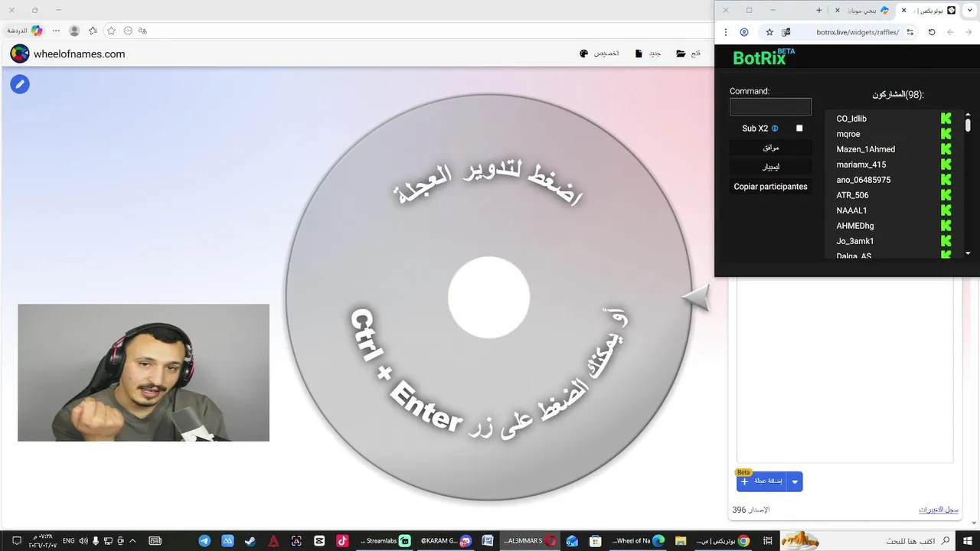The image size is (980, 551).
Task: Select participant Mazen_1Ahmed in the list
Action: [865, 149]
